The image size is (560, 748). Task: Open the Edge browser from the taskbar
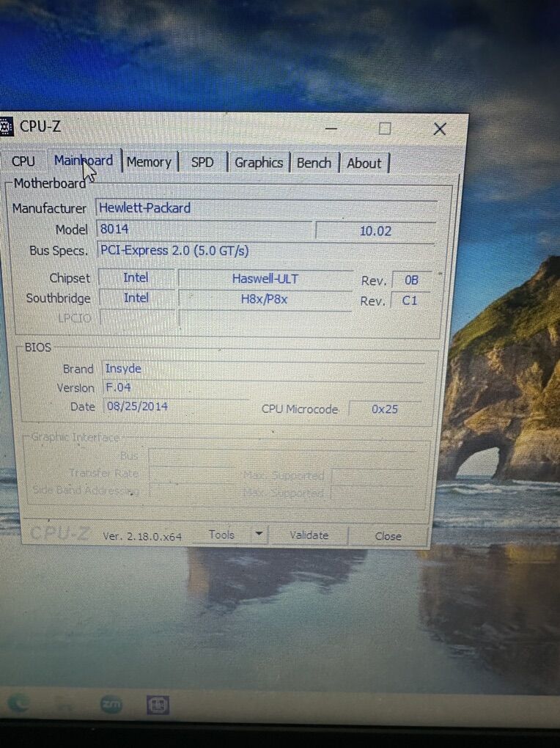18,704
